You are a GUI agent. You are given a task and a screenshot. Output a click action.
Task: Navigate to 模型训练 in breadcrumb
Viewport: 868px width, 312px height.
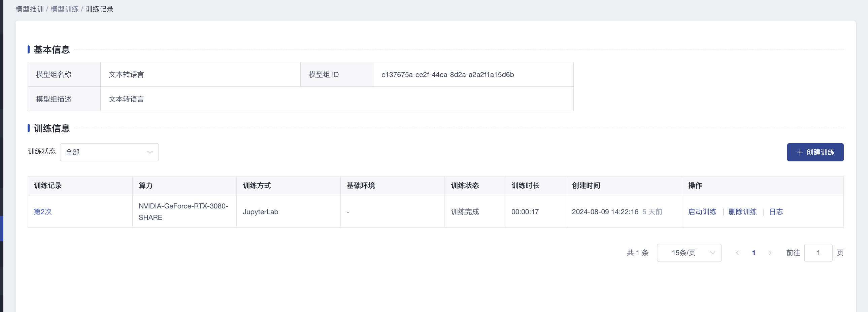coord(64,9)
